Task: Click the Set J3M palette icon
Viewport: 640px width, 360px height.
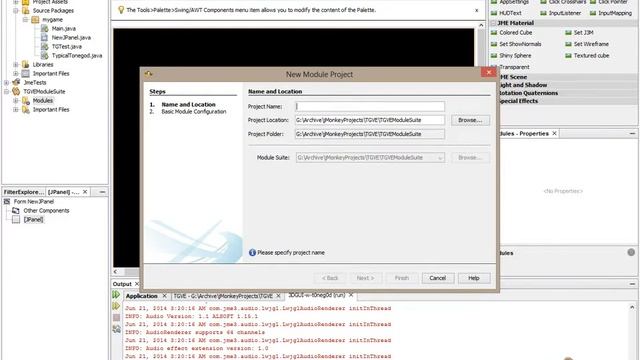Action: click(568, 33)
